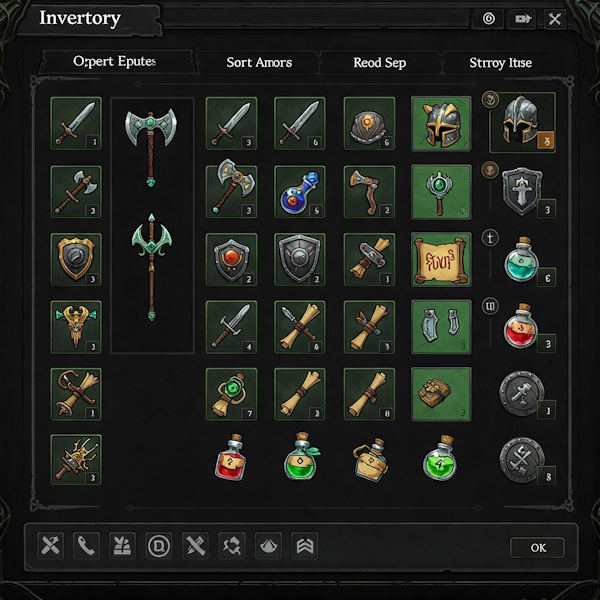Image resolution: width=600 pixels, height=600 pixels.
Task: Pick the blue mana potion flask
Action: click(x=300, y=192)
